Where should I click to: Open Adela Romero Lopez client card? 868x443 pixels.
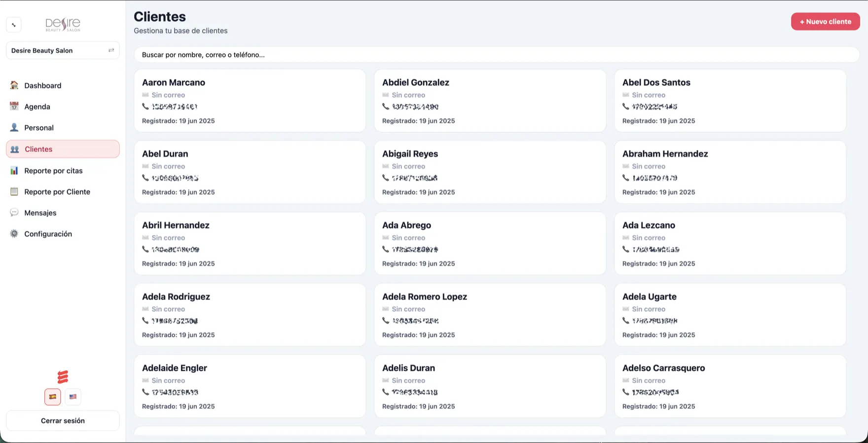(490, 315)
